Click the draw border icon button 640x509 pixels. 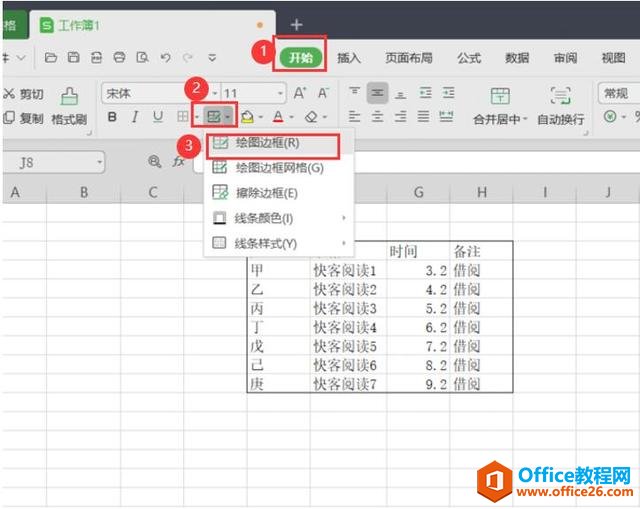[x=213, y=117]
